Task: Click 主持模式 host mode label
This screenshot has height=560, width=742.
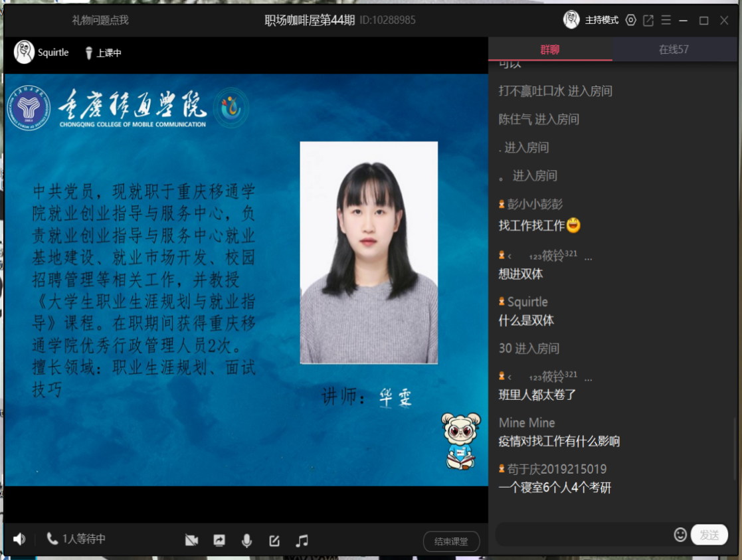Action: [x=601, y=20]
